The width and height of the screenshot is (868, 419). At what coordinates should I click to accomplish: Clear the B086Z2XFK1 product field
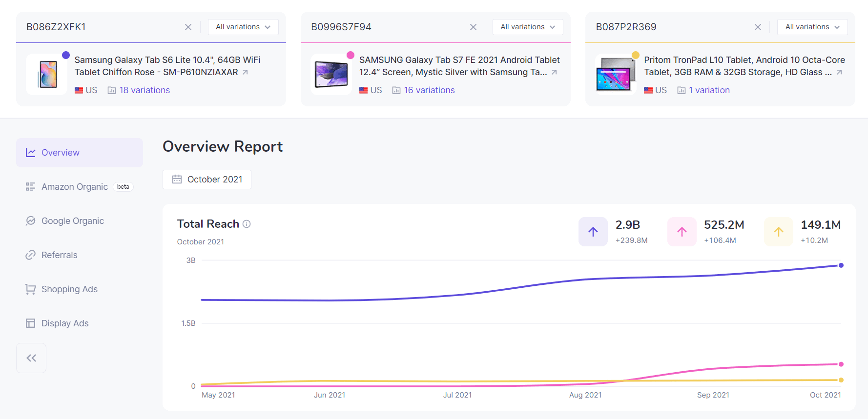(x=188, y=27)
